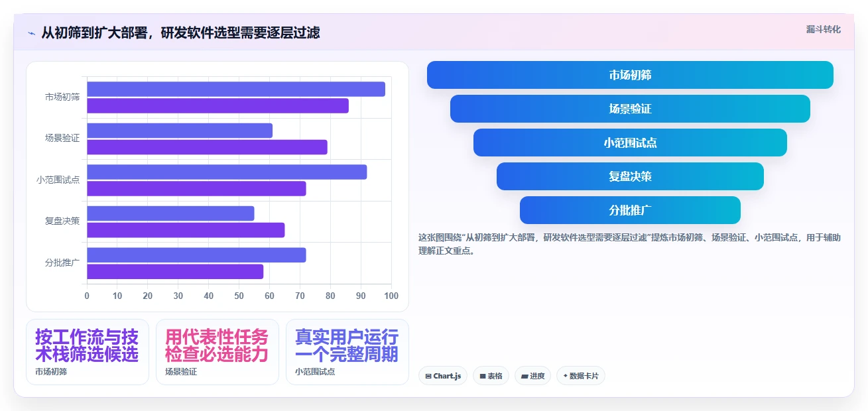Click the blue icon before the slide title

pos(31,32)
